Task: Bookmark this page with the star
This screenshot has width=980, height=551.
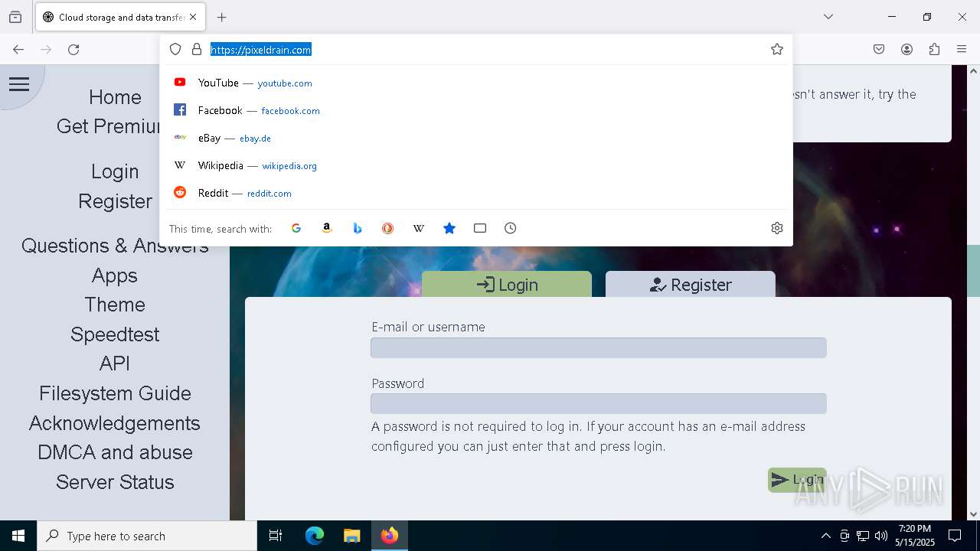Action: point(777,50)
